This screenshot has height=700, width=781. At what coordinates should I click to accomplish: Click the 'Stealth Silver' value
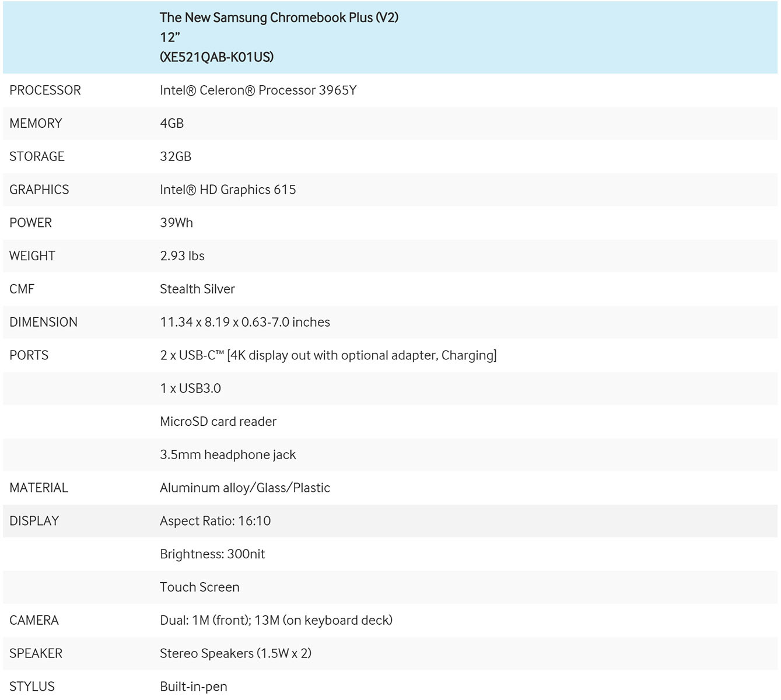(197, 289)
